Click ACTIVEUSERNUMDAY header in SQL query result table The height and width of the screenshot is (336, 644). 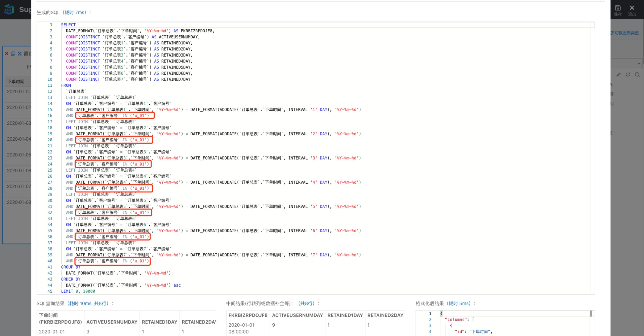112,322
